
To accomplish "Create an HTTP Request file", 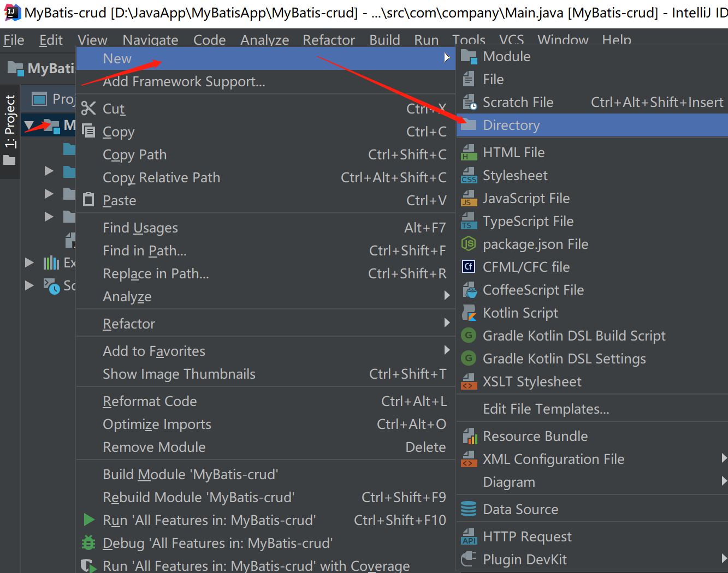I will 527,536.
